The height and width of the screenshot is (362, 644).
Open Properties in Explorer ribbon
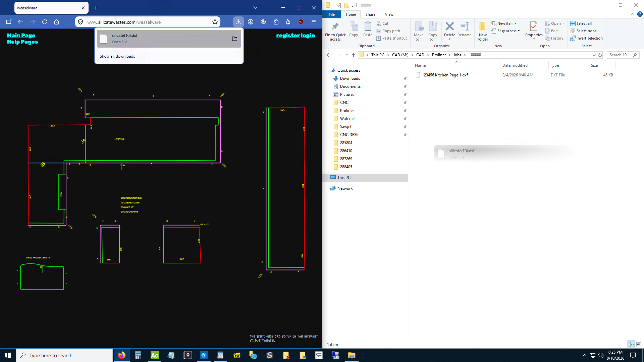point(534,31)
